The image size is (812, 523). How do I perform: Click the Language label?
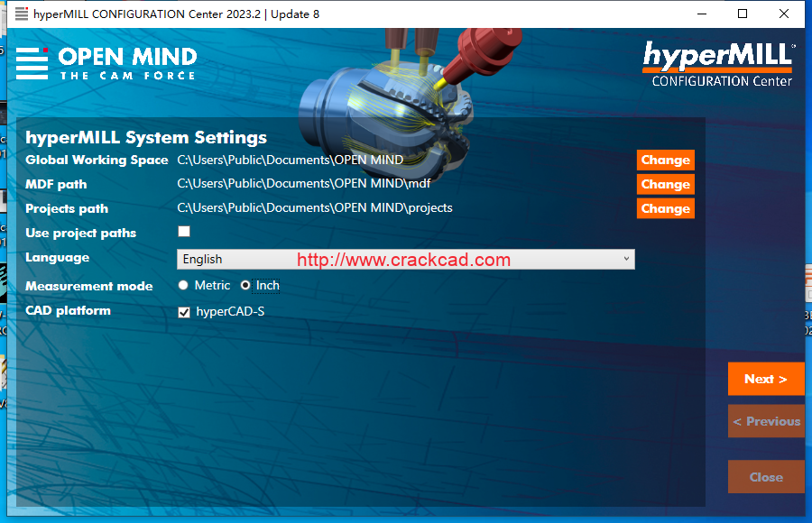click(x=58, y=257)
